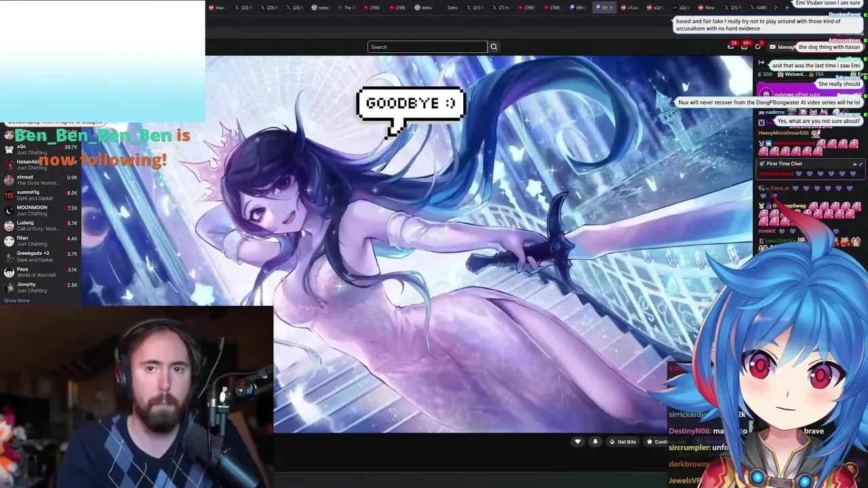Open Payo channel avatar in sidebar
Screen dimensions: 868x488
(9, 272)
